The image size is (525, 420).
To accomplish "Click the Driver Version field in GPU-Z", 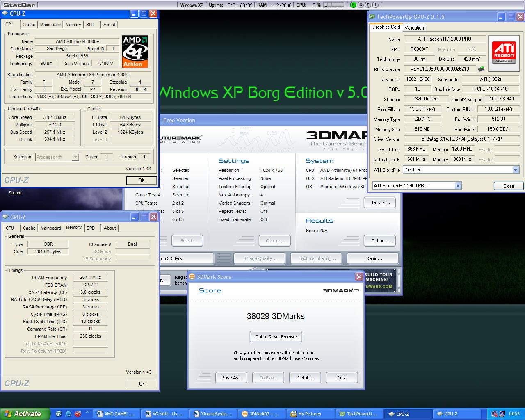I will pyautogui.click(x=461, y=139).
